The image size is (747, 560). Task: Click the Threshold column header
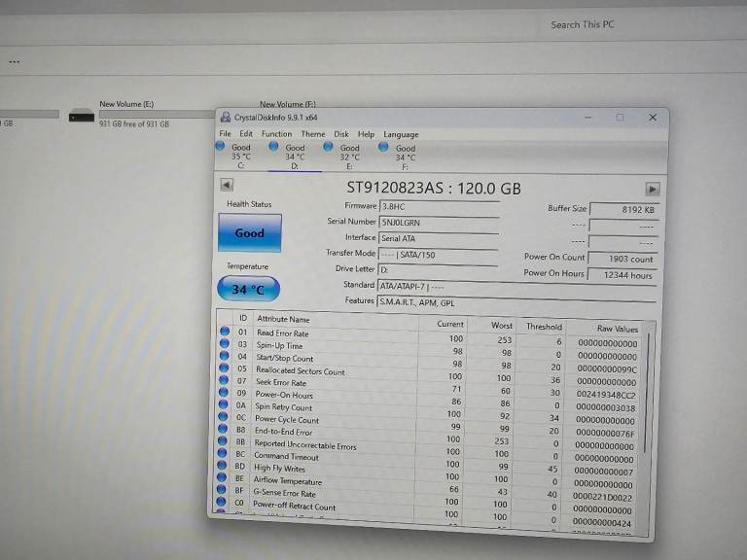pyautogui.click(x=544, y=327)
